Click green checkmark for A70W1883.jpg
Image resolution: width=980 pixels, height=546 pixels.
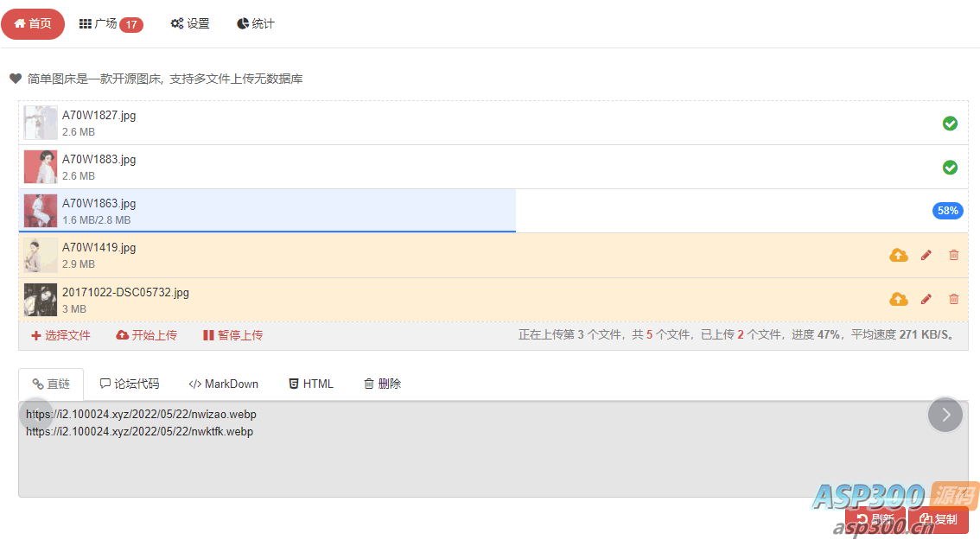(x=950, y=167)
